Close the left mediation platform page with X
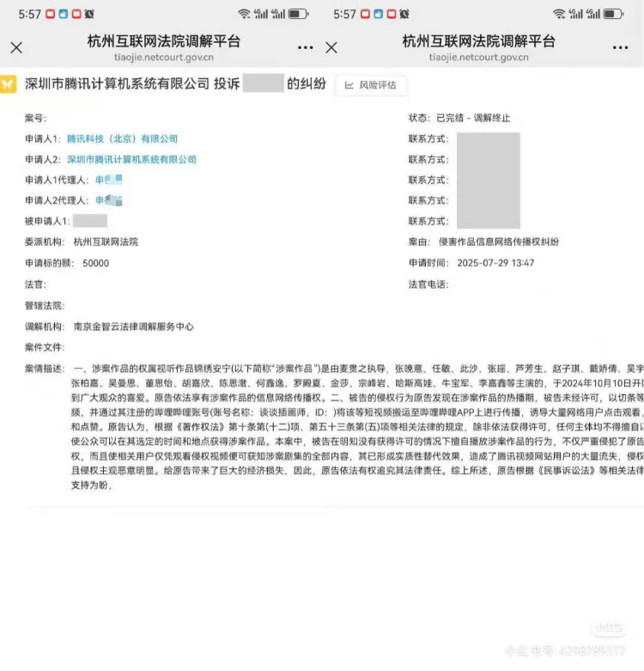The height and width of the screenshot is (671, 644). (15, 48)
